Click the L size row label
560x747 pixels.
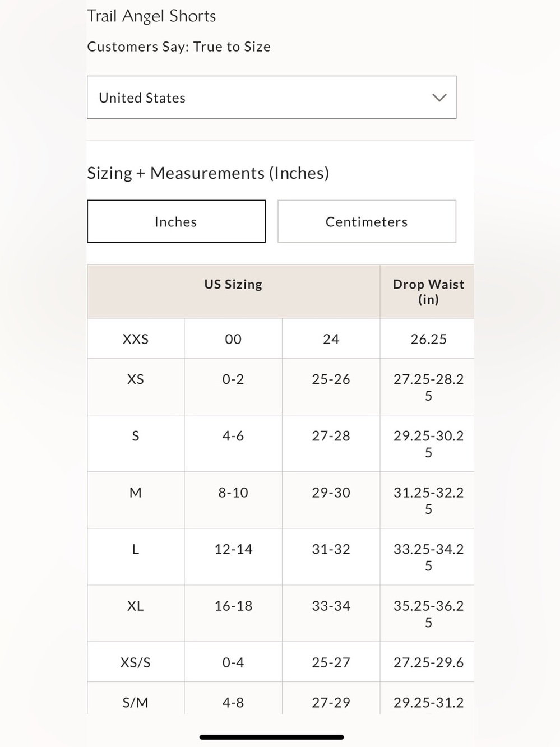coord(136,549)
